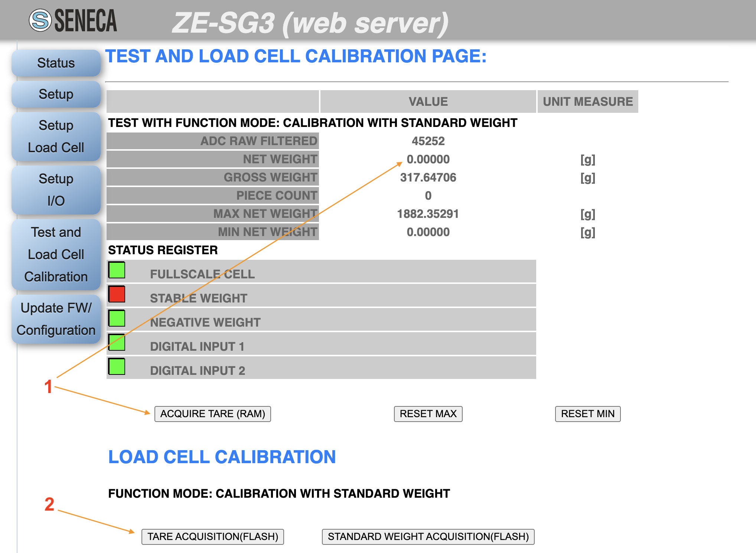Click the RESET MAX button
756x553 pixels.
428,414
